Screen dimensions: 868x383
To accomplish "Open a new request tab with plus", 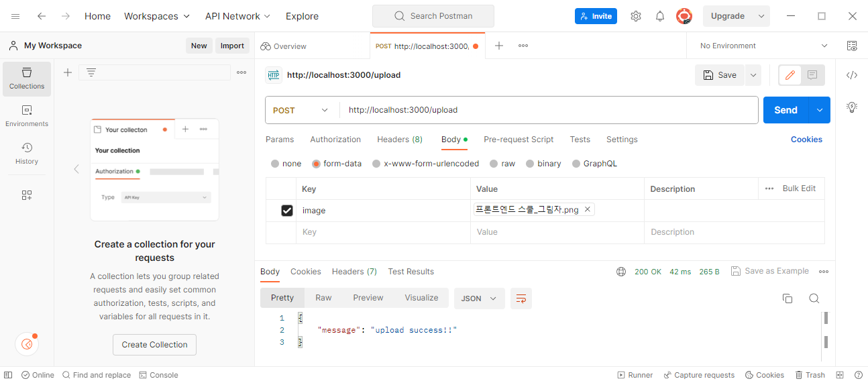I will [x=499, y=46].
